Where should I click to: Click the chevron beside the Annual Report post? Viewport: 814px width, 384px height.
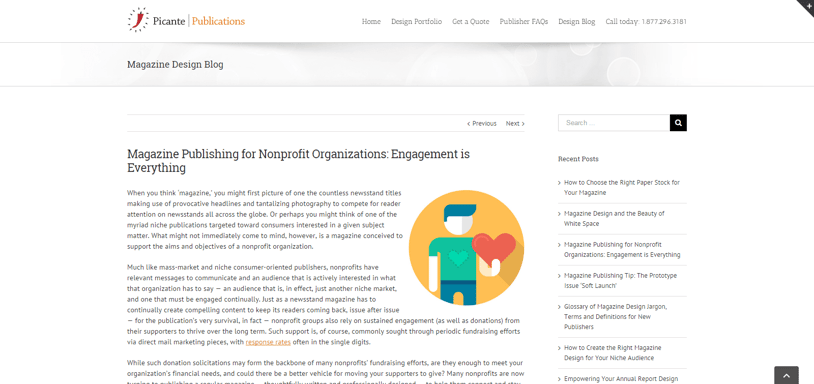click(x=560, y=379)
